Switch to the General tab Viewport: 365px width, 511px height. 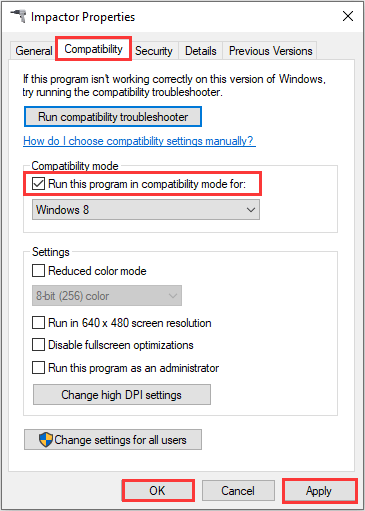33,51
